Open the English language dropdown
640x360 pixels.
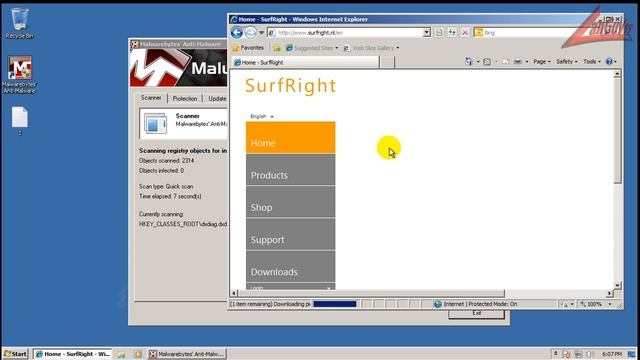click(262, 116)
